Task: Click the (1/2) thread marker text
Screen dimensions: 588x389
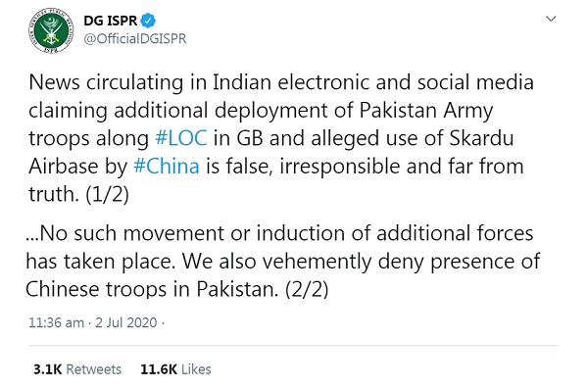Action: coord(107,194)
